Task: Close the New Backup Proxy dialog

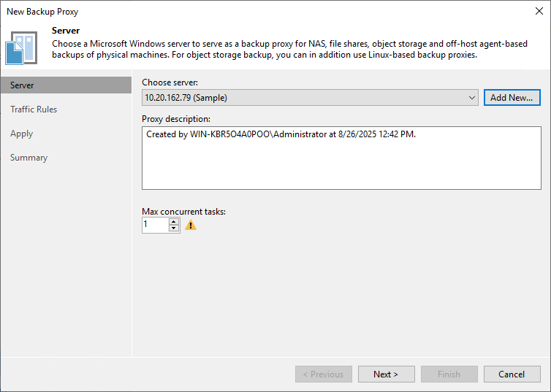Action: coord(539,11)
